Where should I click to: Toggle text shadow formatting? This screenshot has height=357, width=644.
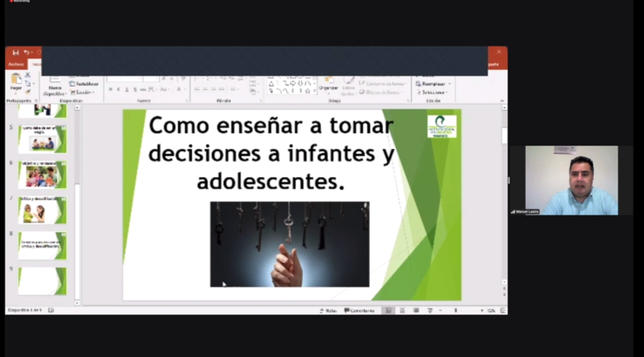pos(135,89)
